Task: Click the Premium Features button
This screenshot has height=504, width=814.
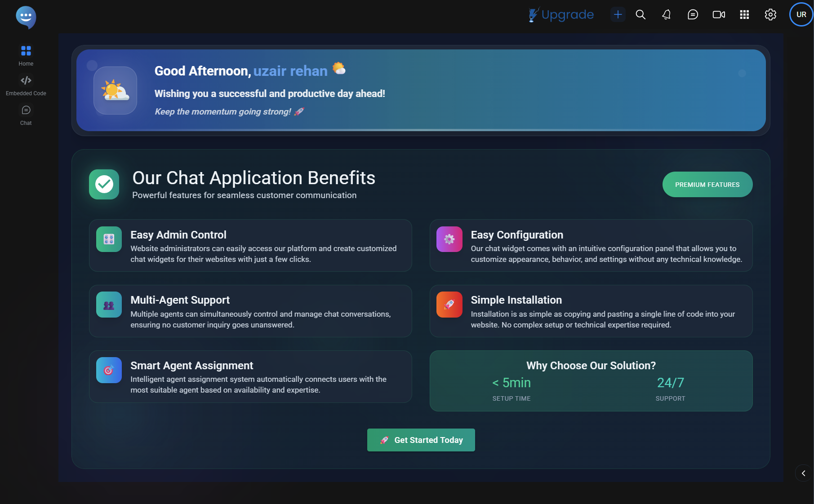Action: click(707, 185)
